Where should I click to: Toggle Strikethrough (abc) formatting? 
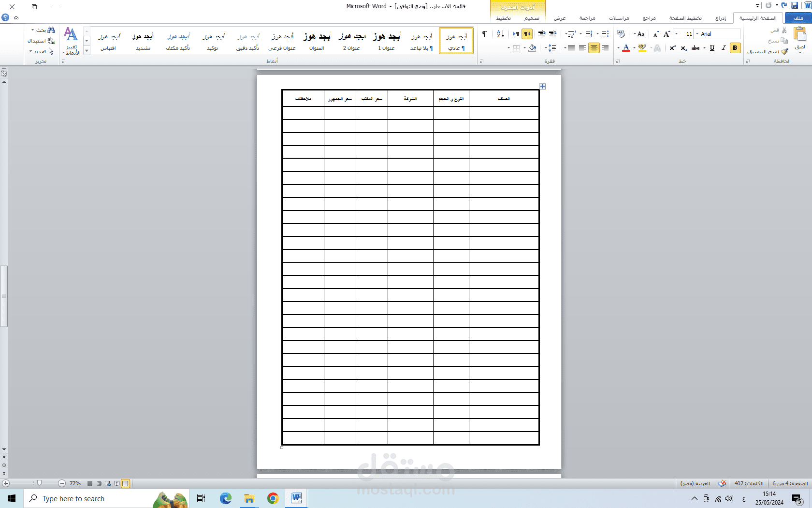(696, 48)
